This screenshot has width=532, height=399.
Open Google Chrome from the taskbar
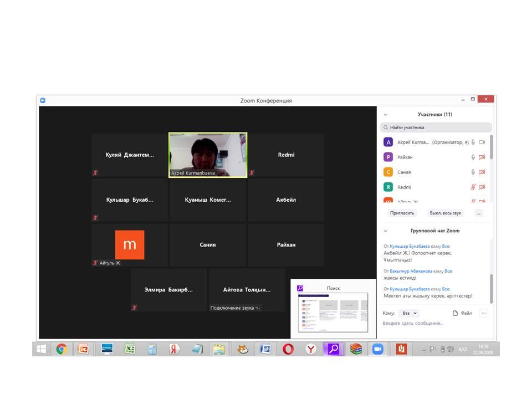[x=62, y=349]
